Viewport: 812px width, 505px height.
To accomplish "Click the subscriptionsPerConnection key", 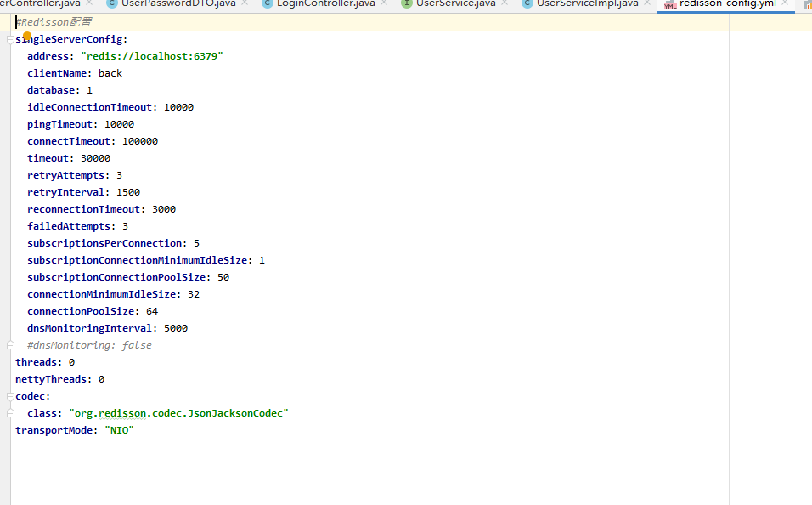I will pos(104,243).
